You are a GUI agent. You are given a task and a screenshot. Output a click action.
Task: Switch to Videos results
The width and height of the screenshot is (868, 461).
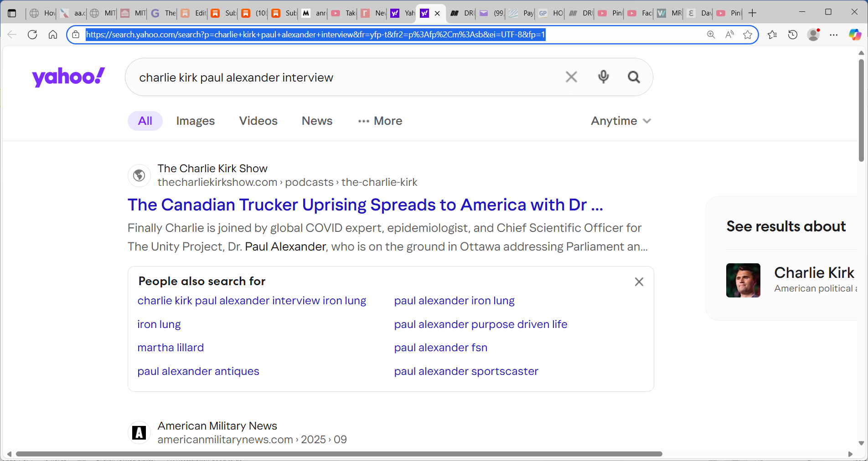coord(258,121)
